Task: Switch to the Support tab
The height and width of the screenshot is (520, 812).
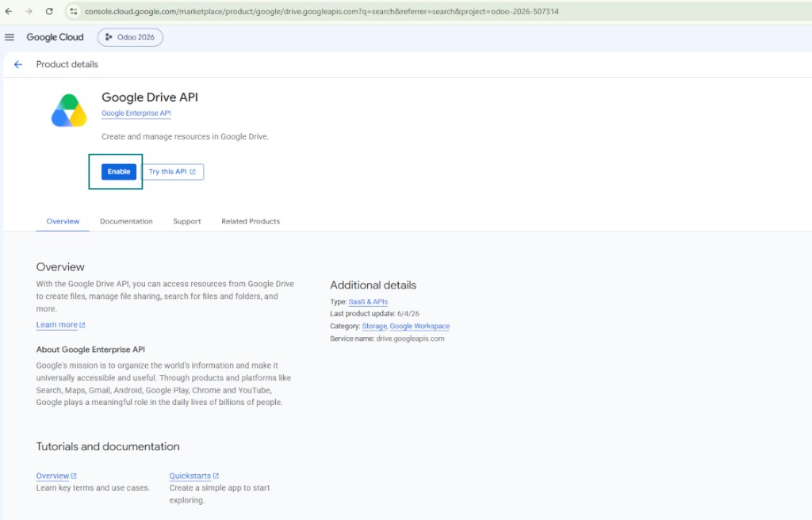Action: (187, 221)
